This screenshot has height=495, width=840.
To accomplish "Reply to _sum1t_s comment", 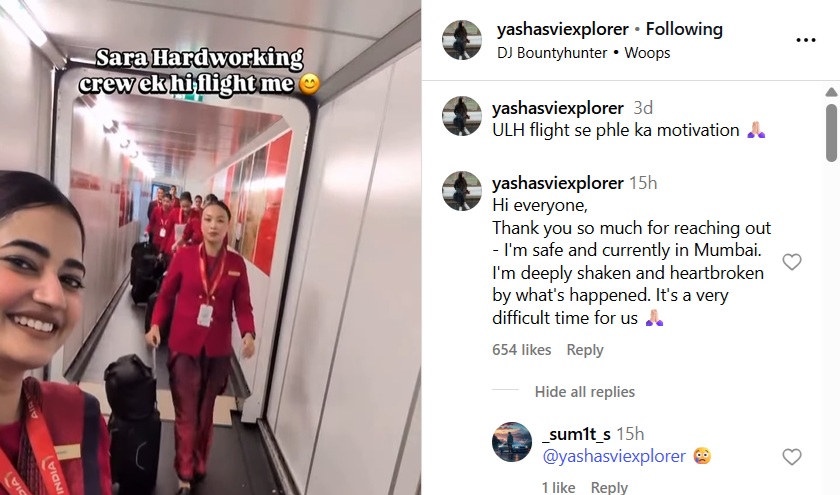I will [609, 487].
